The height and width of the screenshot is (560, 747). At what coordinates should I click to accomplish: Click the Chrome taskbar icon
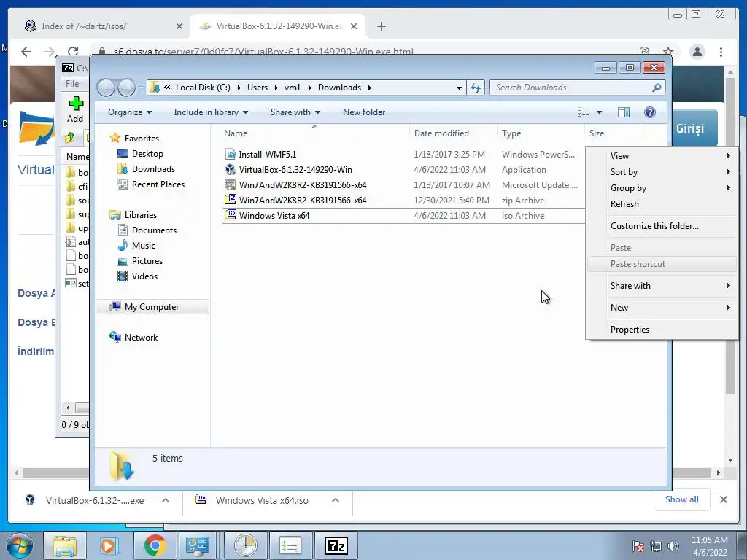coord(155,545)
